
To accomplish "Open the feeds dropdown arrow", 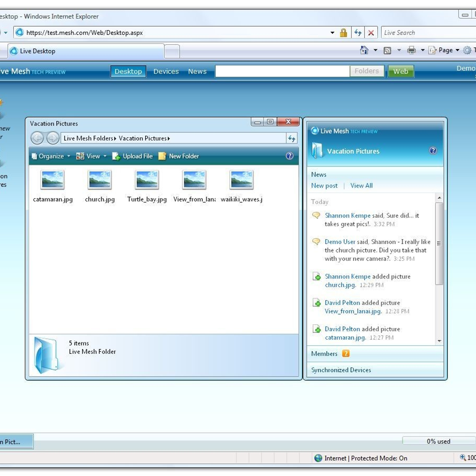I will pyautogui.click(x=399, y=50).
